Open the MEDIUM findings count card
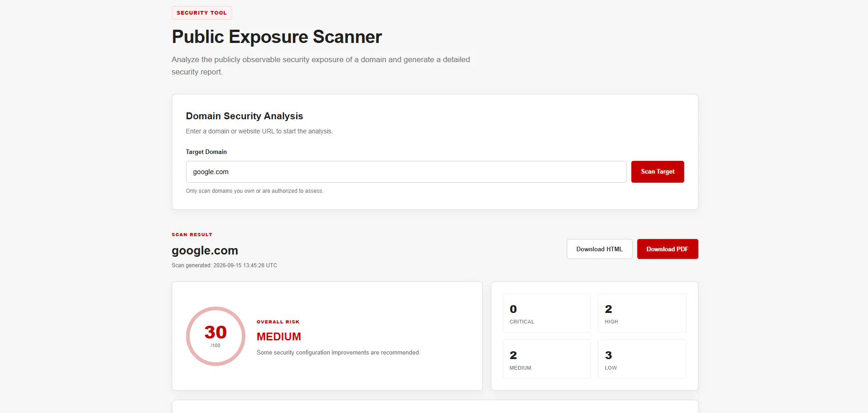Image resolution: width=868 pixels, height=413 pixels. point(547,359)
